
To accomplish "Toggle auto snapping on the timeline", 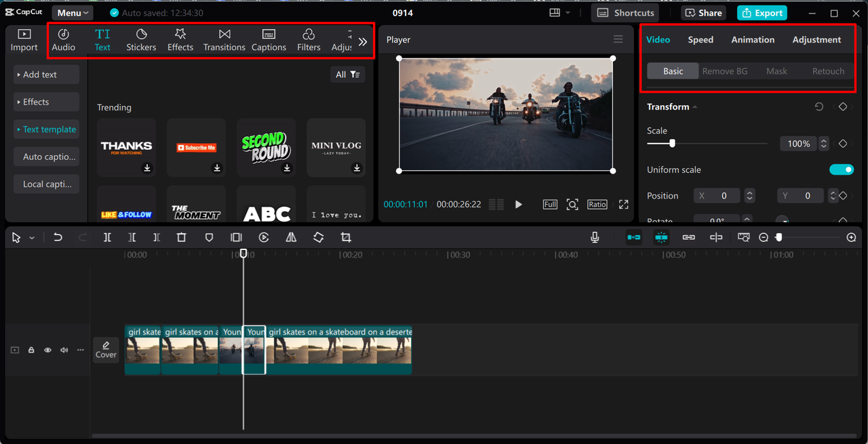I will coord(661,237).
